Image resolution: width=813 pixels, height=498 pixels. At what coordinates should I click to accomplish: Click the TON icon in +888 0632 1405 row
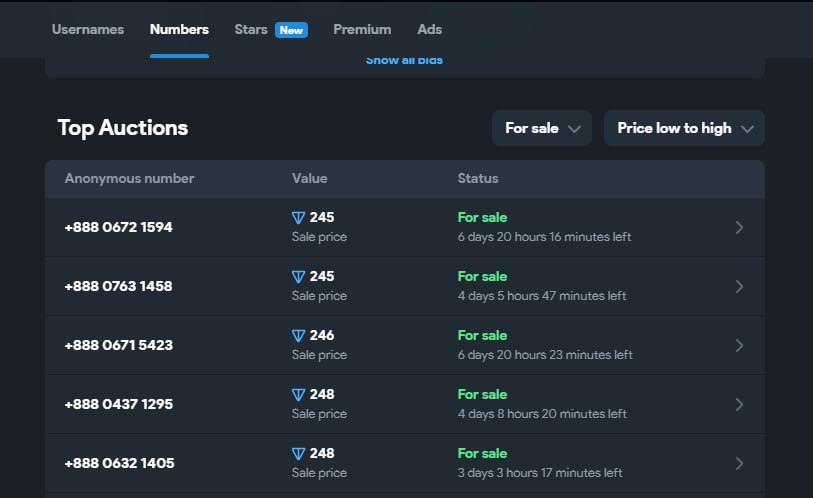(x=298, y=454)
